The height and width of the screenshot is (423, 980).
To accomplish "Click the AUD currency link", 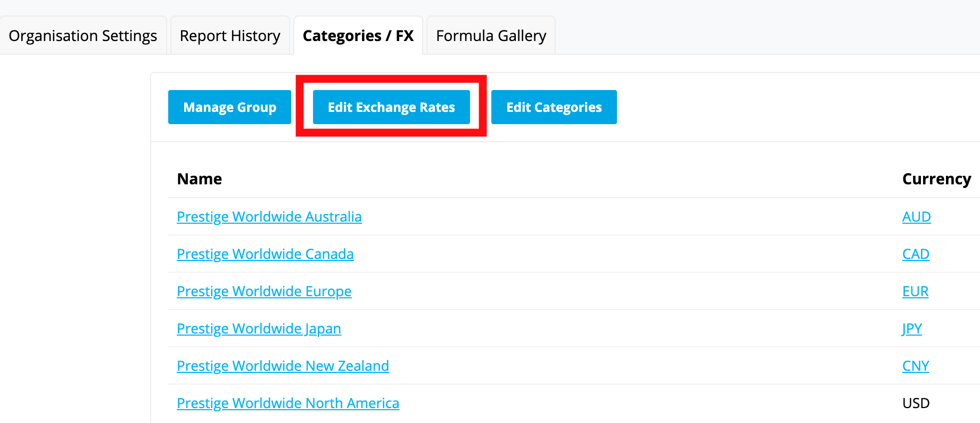I will (916, 217).
